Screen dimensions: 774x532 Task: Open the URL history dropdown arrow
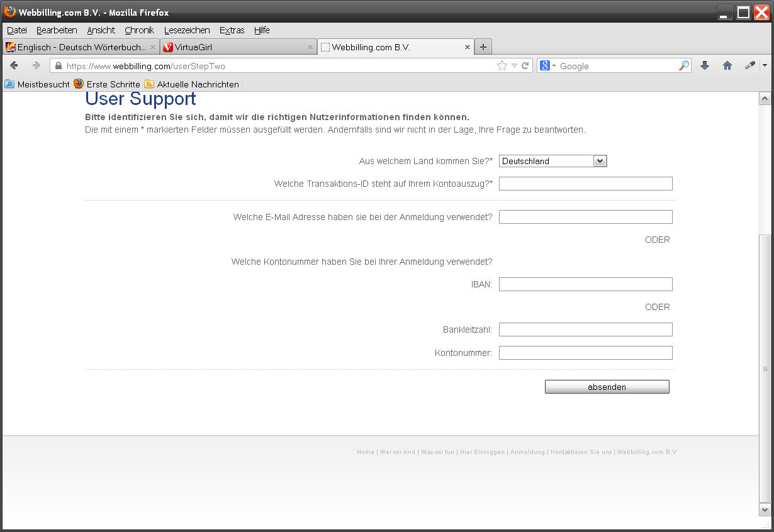[514, 65]
